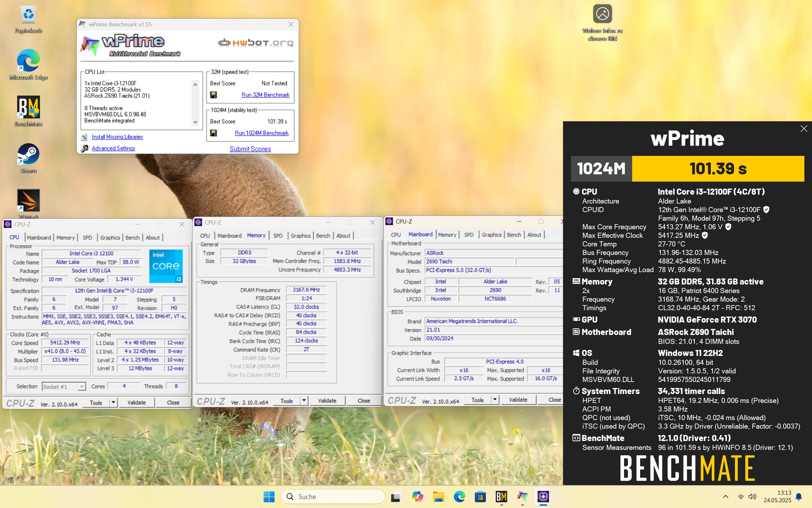Open Copilot from the taskbar
This screenshot has width=812, height=508.
click(417, 497)
